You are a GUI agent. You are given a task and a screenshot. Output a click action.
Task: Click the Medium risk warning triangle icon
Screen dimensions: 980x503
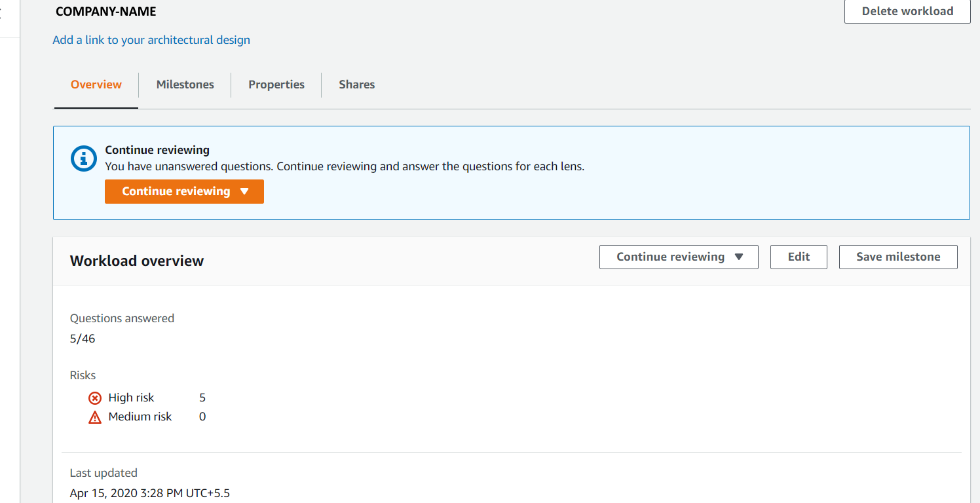95,417
